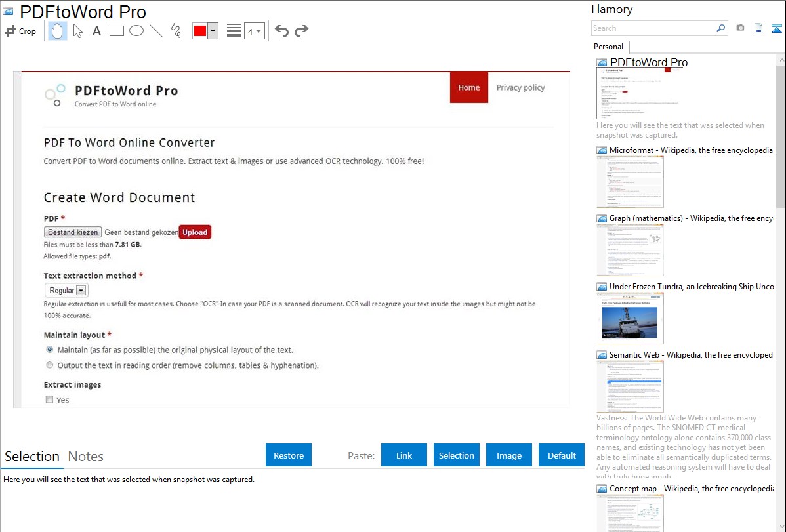Redo the last annotation
This screenshot has height=532, width=786.
[x=301, y=31]
